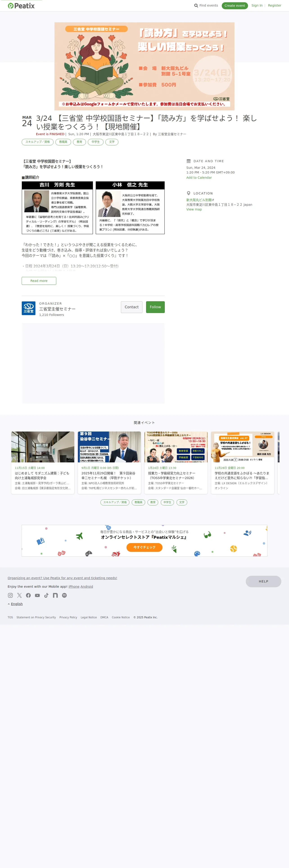The width and height of the screenshot is (289, 868).
Task: Select the 文学 tag under event title
Action: click(x=112, y=142)
